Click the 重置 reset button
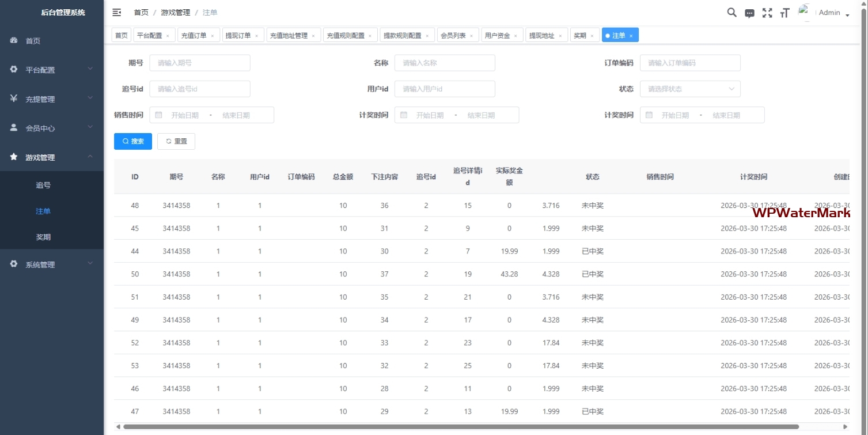868x435 pixels. pos(176,141)
